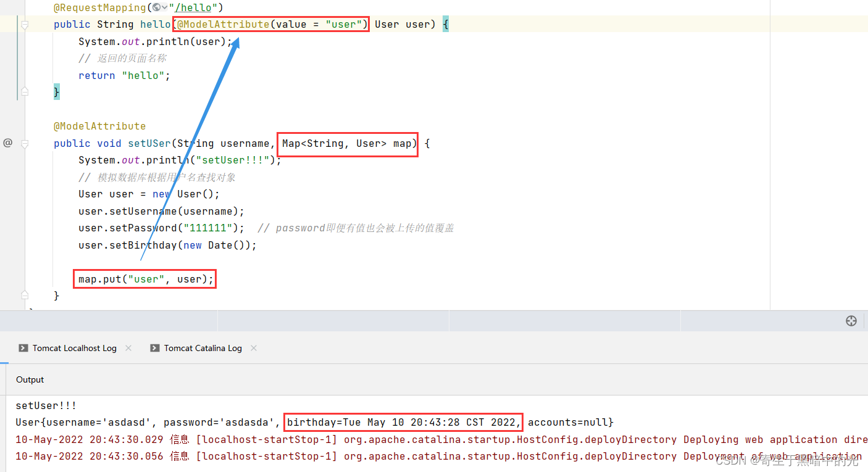868x472 pixels.
Task: Click fold marker at hello method's closing brace
Action: tap(25, 92)
